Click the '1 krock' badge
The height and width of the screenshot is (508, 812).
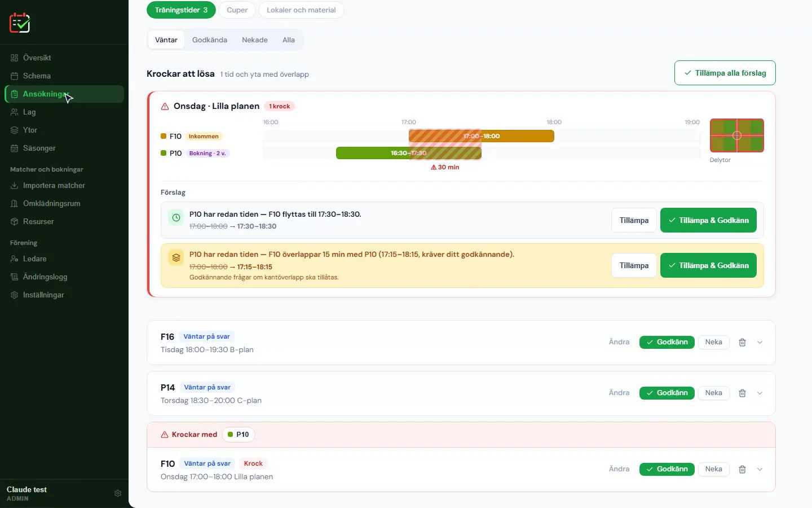click(x=279, y=106)
